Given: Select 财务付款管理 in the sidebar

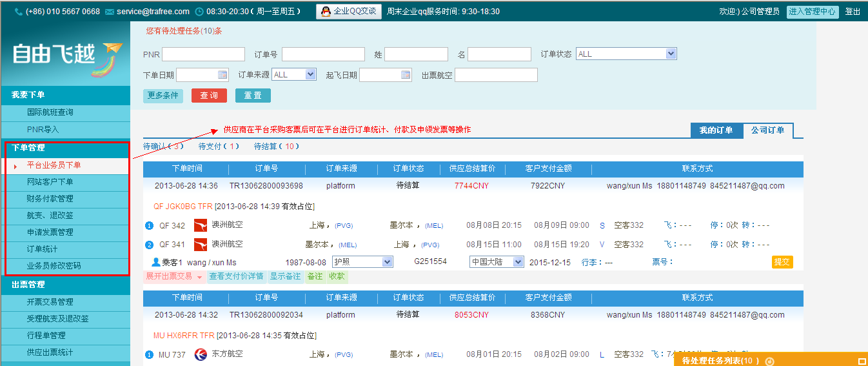Looking at the screenshot, I should [x=50, y=199].
